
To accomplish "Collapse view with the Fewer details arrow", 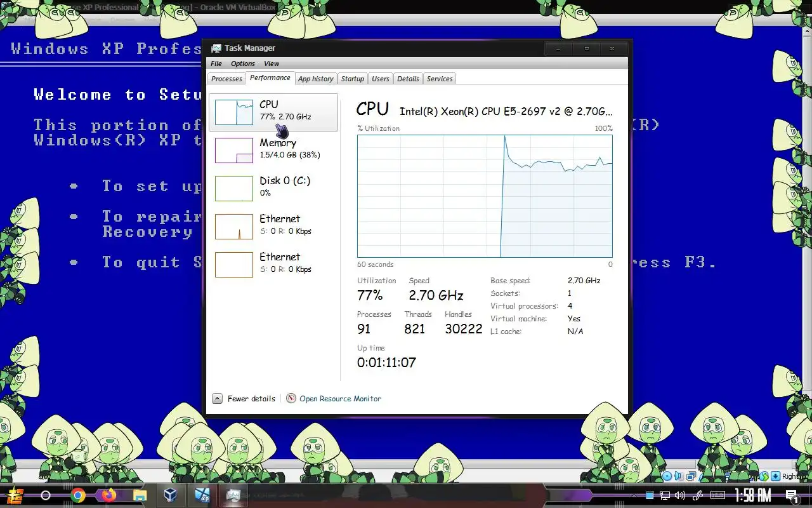I will point(217,399).
